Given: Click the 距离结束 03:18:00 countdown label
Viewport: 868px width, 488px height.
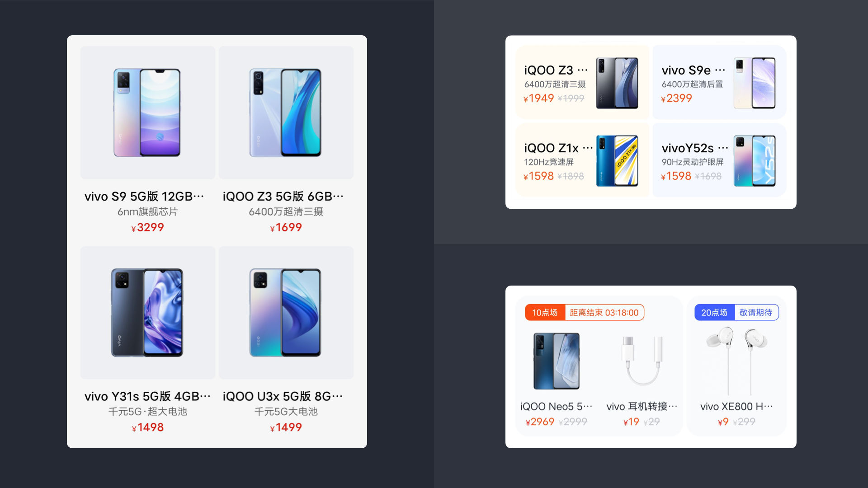Looking at the screenshot, I should 604,312.
